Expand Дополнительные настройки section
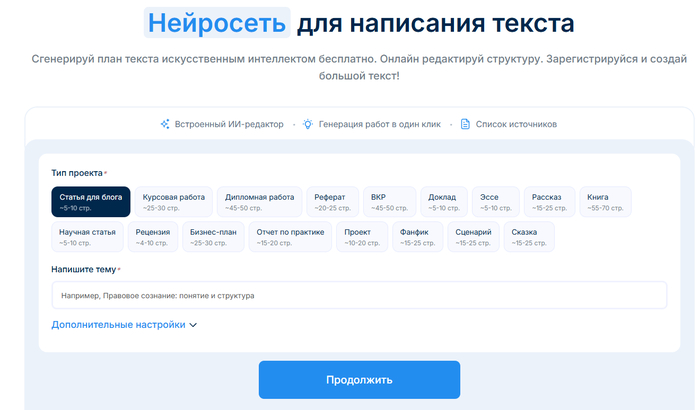Viewport: 700px width, 410px height. [x=118, y=324]
